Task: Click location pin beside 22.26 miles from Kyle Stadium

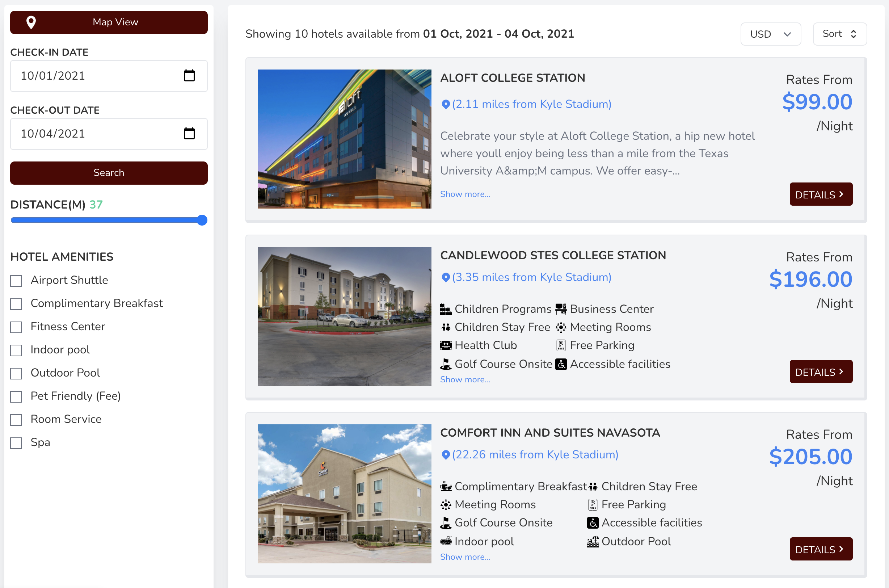Action: (x=446, y=455)
